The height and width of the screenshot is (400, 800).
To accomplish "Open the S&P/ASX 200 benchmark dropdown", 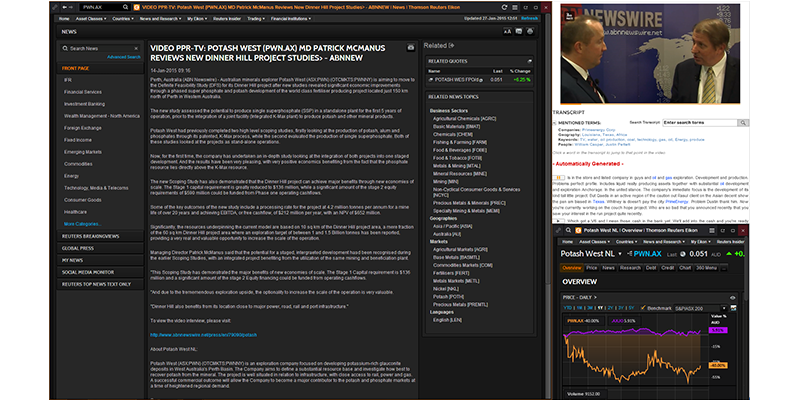I will click(701, 308).
